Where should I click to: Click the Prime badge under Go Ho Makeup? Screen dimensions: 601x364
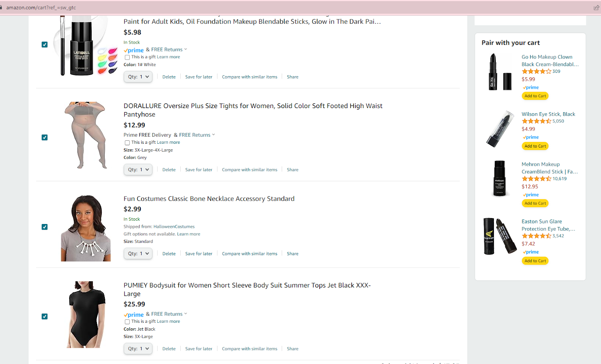pos(531,87)
